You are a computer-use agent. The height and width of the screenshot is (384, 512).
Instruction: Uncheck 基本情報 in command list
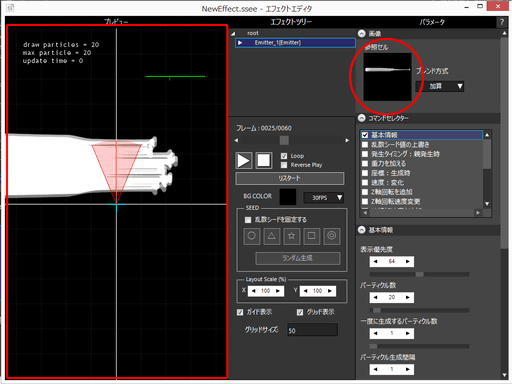[365, 135]
